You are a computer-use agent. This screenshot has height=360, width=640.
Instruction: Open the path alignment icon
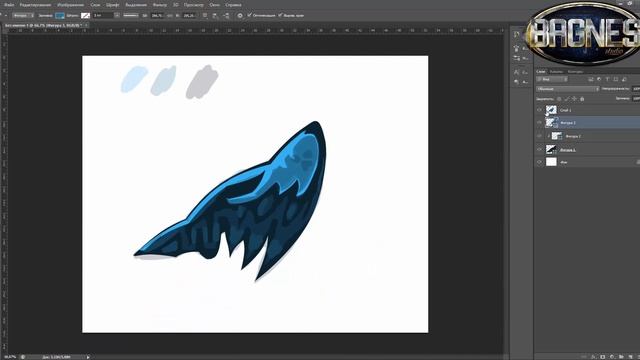[215, 16]
